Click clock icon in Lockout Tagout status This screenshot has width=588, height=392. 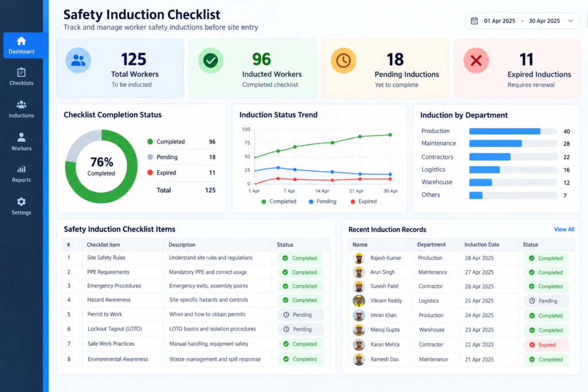click(x=286, y=329)
